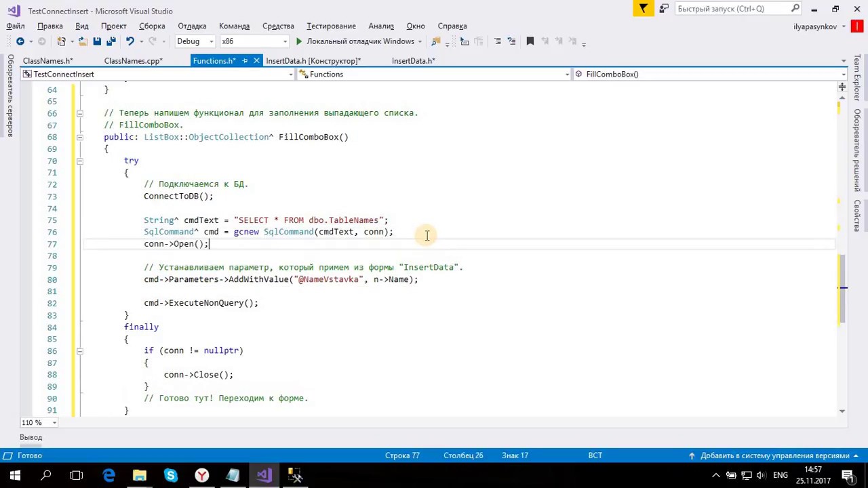This screenshot has height=488, width=868.
Task: Pin the Functions.h tab
Action: [245, 61]
